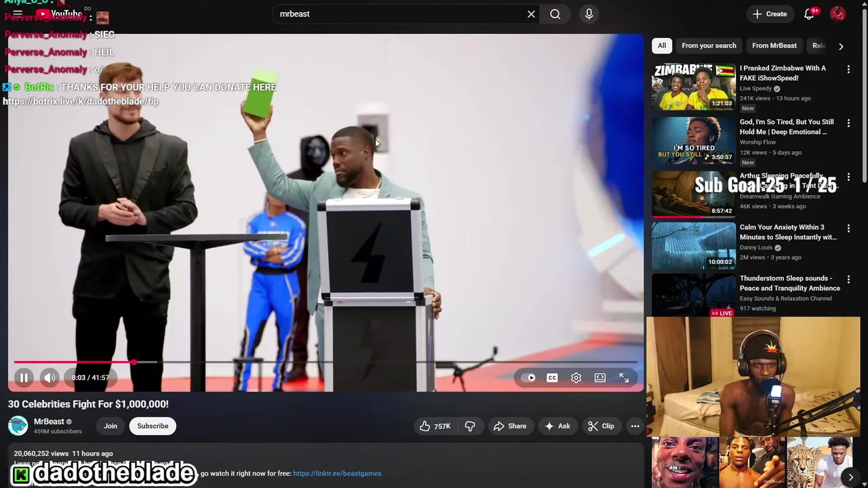The width and height of the screenshot is (868, 488).
Task: Create a Clip of the video
Action: click(601, 426)
